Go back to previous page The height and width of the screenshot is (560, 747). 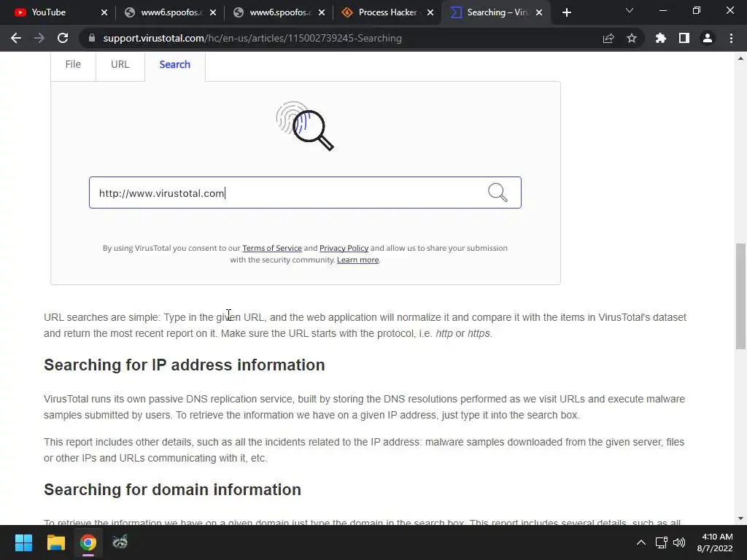(16, 38)
